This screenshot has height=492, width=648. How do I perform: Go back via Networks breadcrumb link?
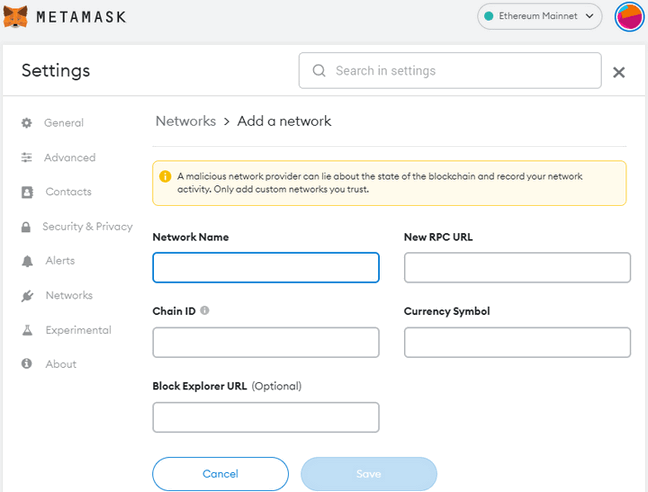(x=186, y=121)
